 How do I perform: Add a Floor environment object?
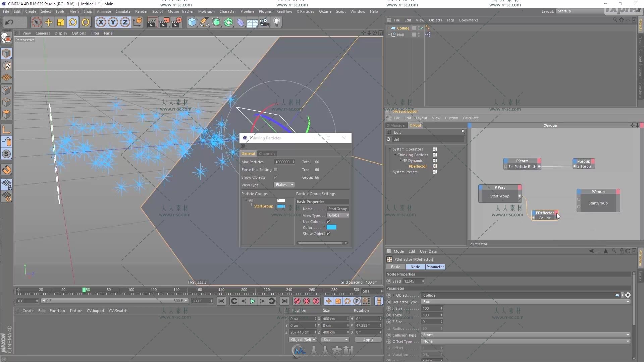tap(252, 22)
